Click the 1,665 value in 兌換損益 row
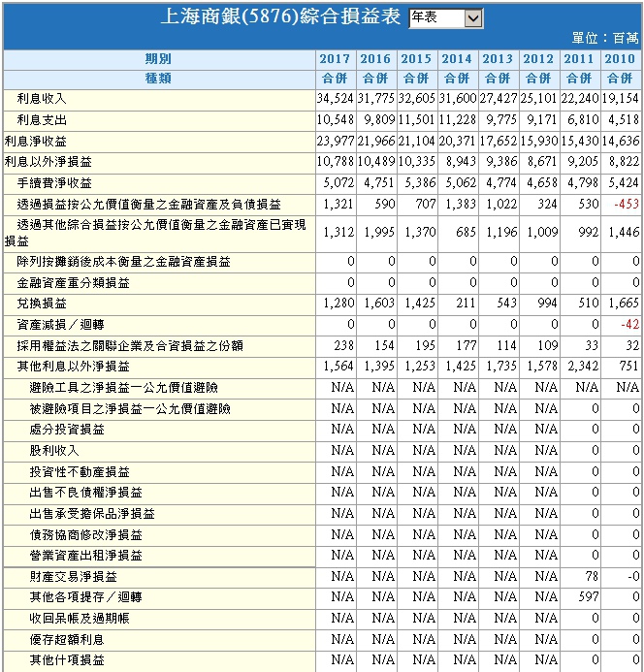The image size is (644, 672). tap(624, 304)
